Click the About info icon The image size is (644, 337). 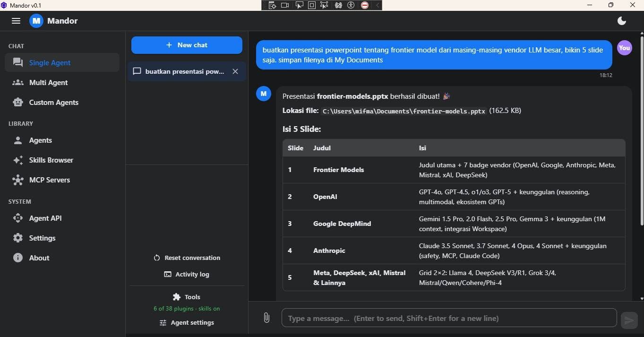point(18,258)
